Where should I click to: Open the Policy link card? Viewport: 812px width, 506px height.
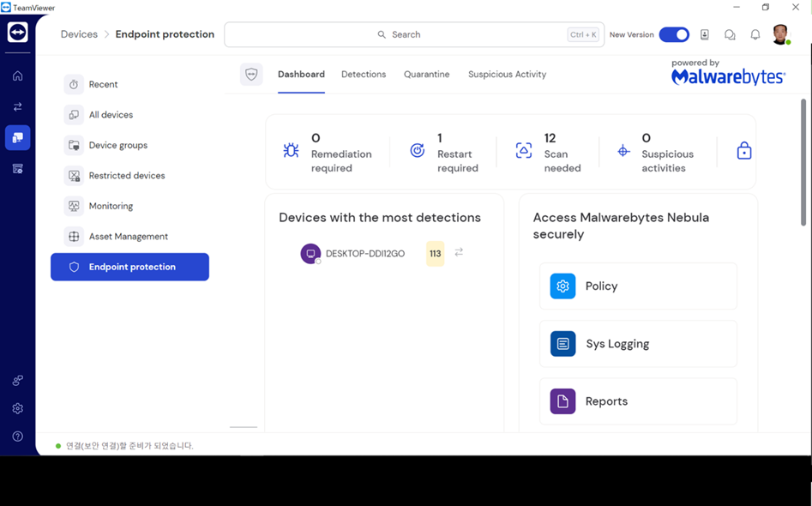638,286
